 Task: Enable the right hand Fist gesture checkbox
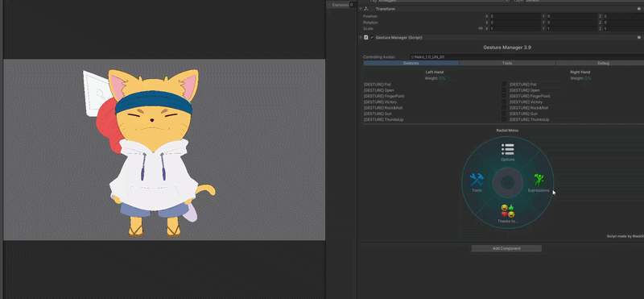[504, 85]
